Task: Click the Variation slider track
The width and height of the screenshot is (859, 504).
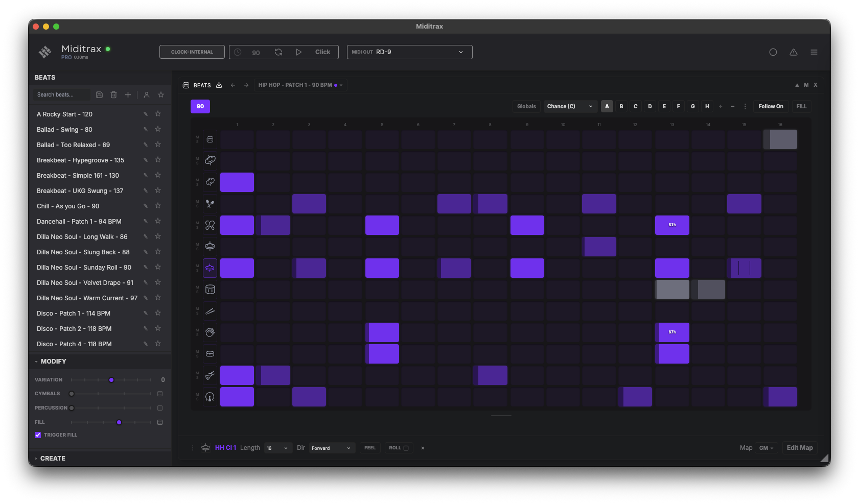Action: point(111,380)
